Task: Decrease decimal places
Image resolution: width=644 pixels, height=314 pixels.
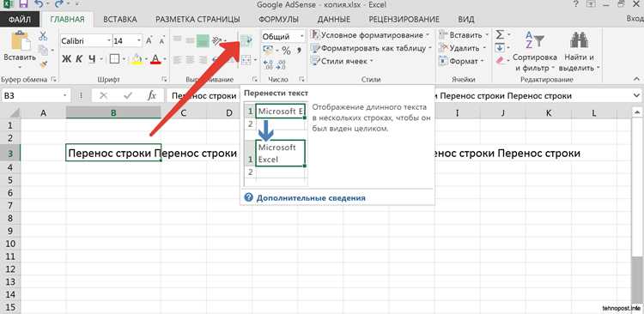Action: [x=282, y=64]
